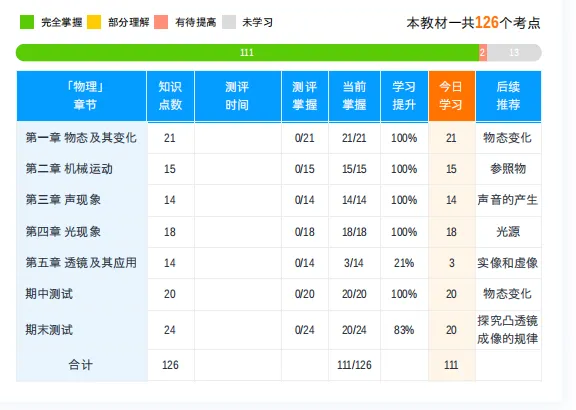Viewport: 576px width, 410px height.
Task: Click the 本教材一共126个考点 heading
Action: (x=474, y=23)
